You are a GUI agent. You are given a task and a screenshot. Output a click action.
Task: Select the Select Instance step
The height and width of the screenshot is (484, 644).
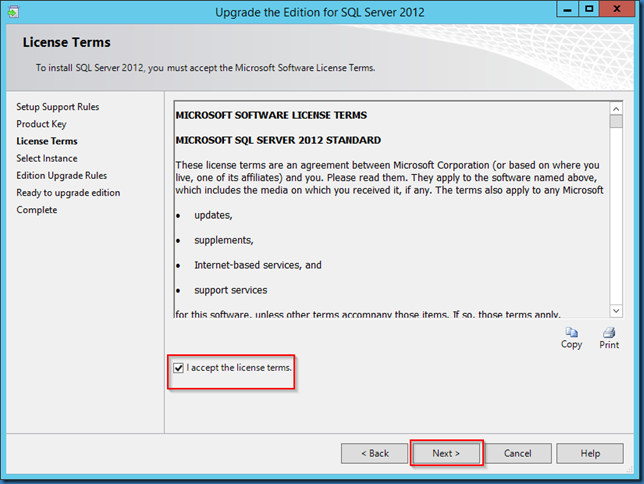tap(47, 158)
